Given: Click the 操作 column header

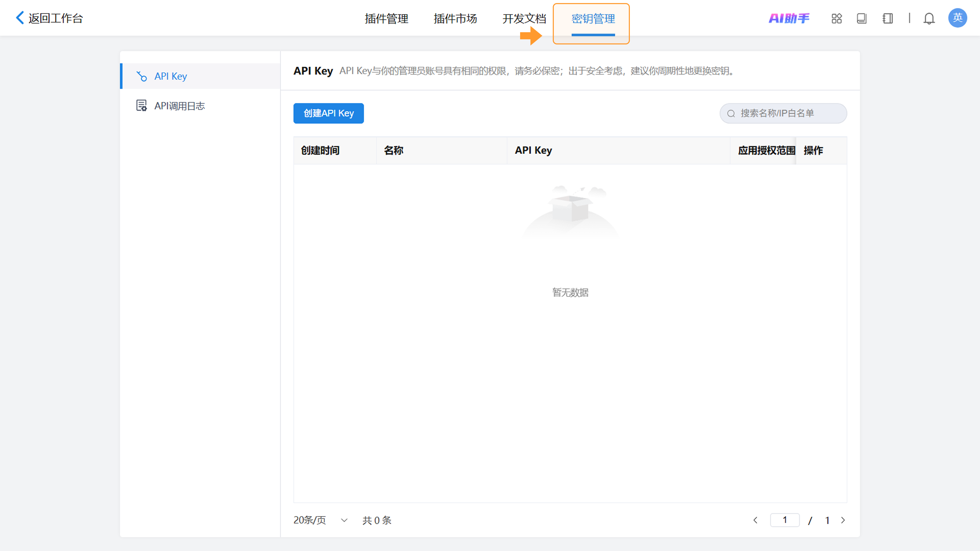Looking at the screenshot, I should pyautogui.click(x=821, y=150).
